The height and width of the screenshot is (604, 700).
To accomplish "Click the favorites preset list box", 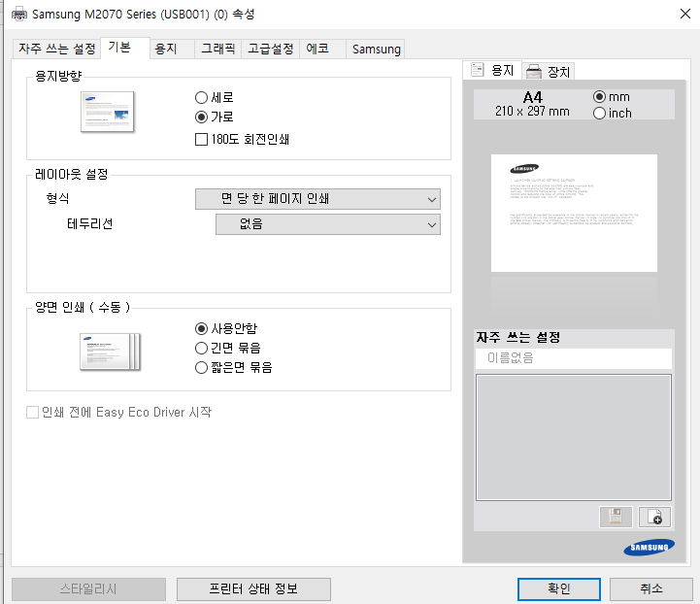I will click(x=574, y=438).
